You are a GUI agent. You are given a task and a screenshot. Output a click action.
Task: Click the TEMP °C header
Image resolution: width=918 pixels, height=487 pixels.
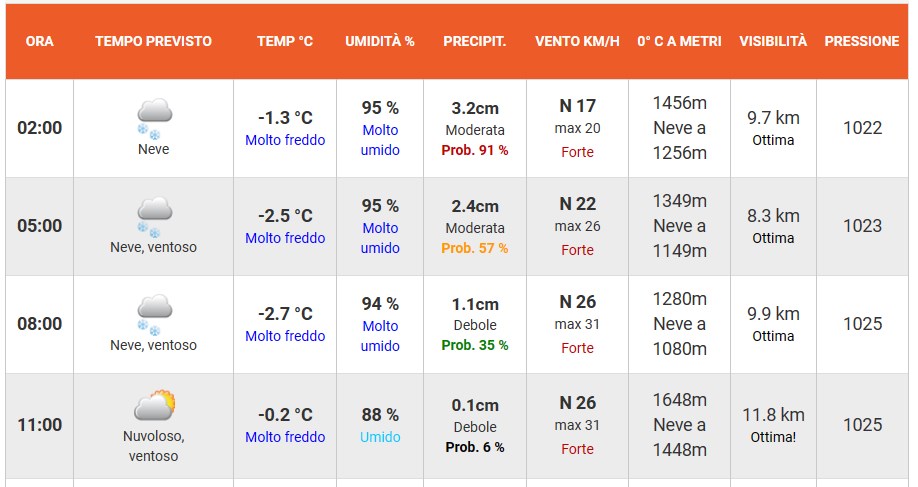[x=285, y=41]
